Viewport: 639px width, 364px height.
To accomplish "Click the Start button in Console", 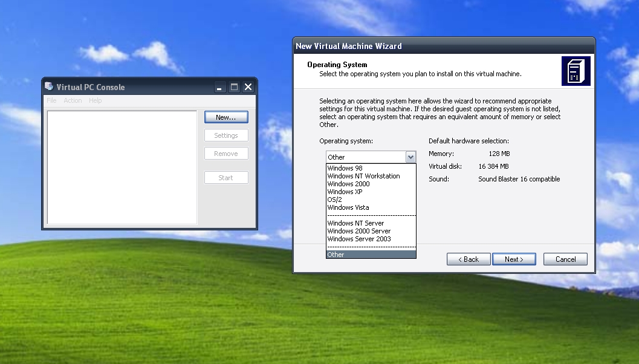I will click(226, 178).
